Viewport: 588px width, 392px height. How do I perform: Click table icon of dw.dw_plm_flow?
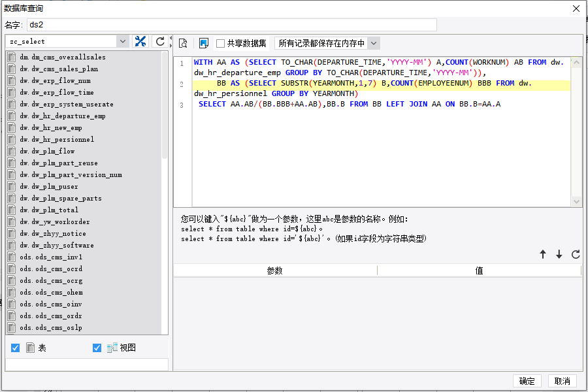(x=12, y=151)
